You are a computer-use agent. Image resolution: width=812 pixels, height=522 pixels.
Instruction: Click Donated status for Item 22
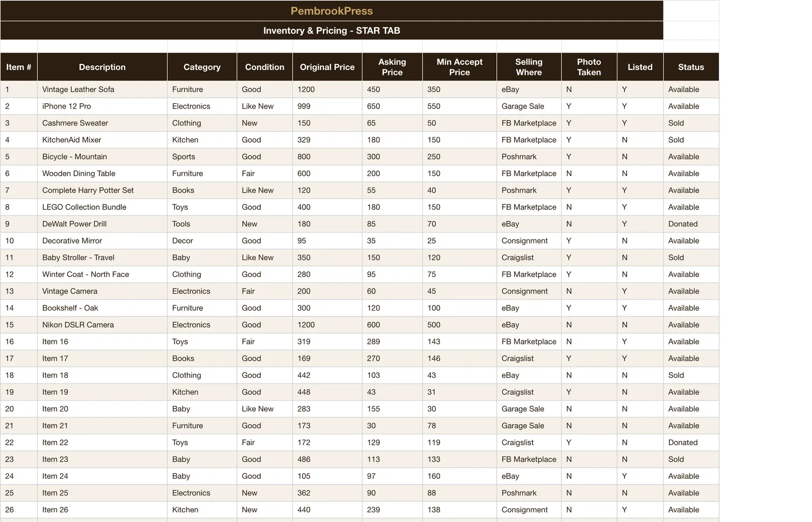pyautogui.click(x=691, y=442)
